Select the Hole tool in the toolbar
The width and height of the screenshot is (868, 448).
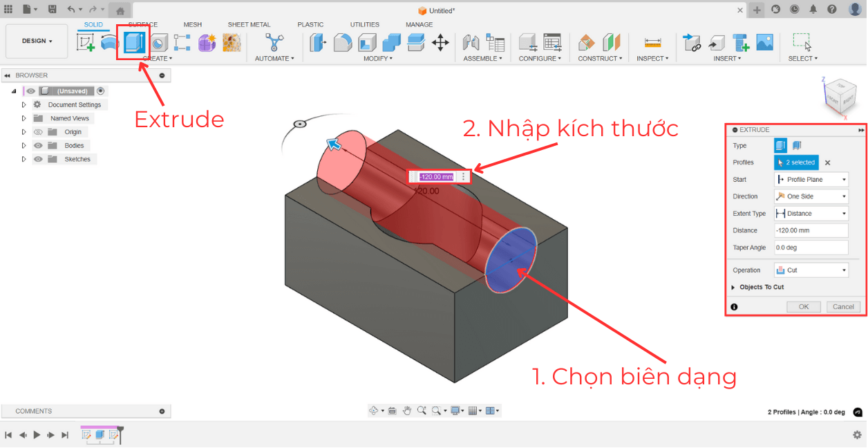tap(160, 42)
